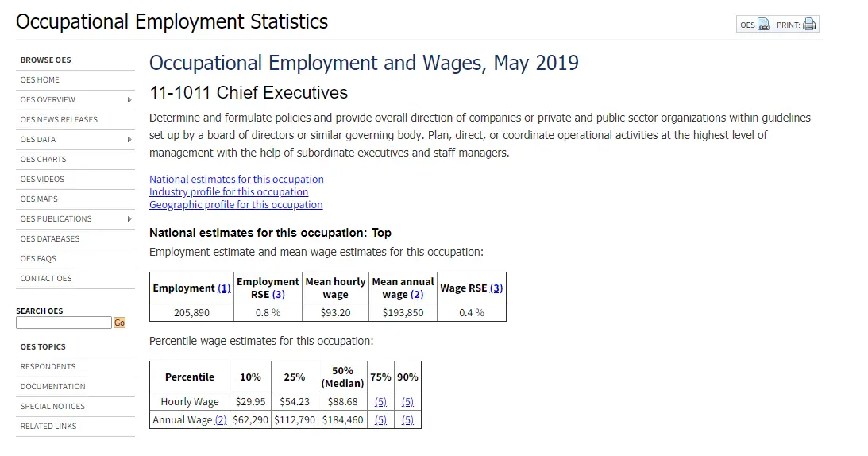The height and width of the screenshot is (456, 868).
Task: Click the OES database icon button
Action: [x=763, y=25]
